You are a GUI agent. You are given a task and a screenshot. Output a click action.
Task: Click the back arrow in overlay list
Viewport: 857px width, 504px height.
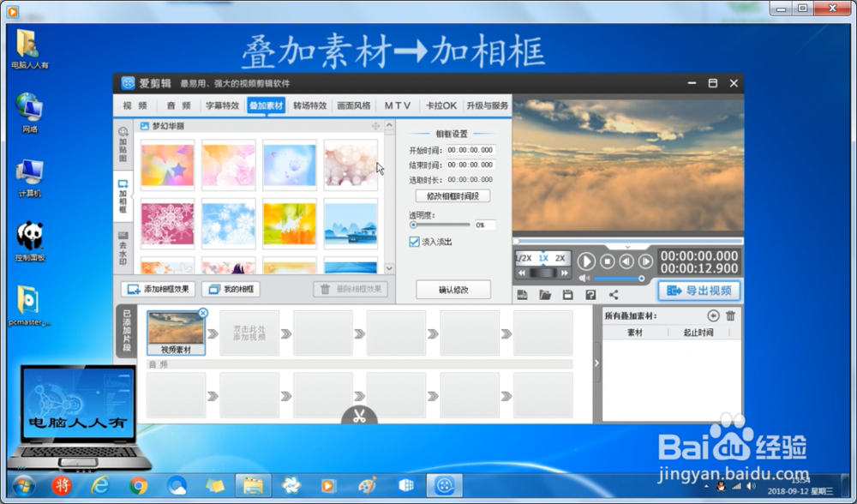713,315
